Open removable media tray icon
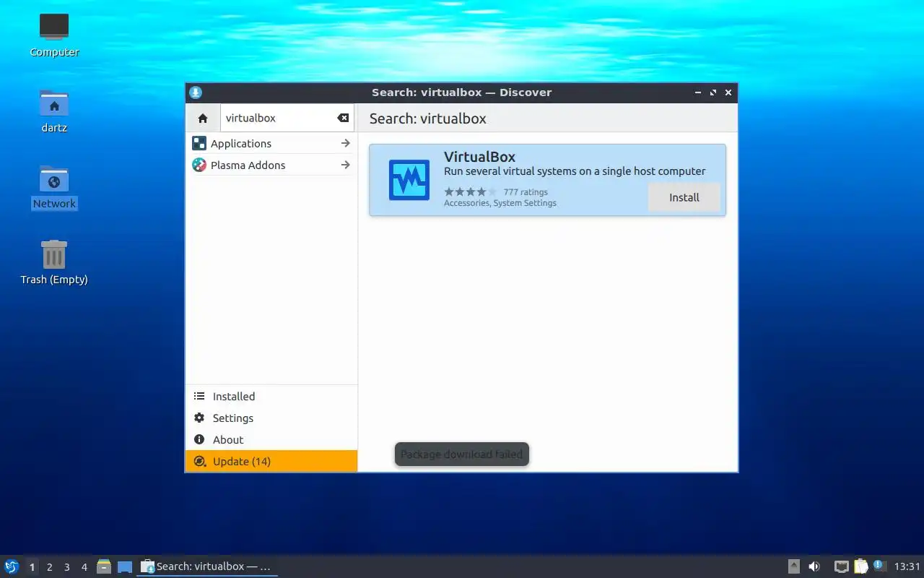This screenshot has width=924, height=578. pyautogui.click(x=794, y=566)
